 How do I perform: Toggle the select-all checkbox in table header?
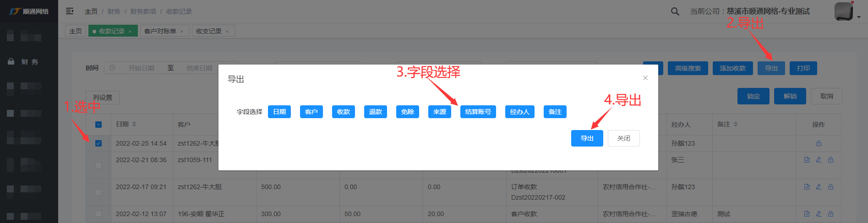coord(98,125)
